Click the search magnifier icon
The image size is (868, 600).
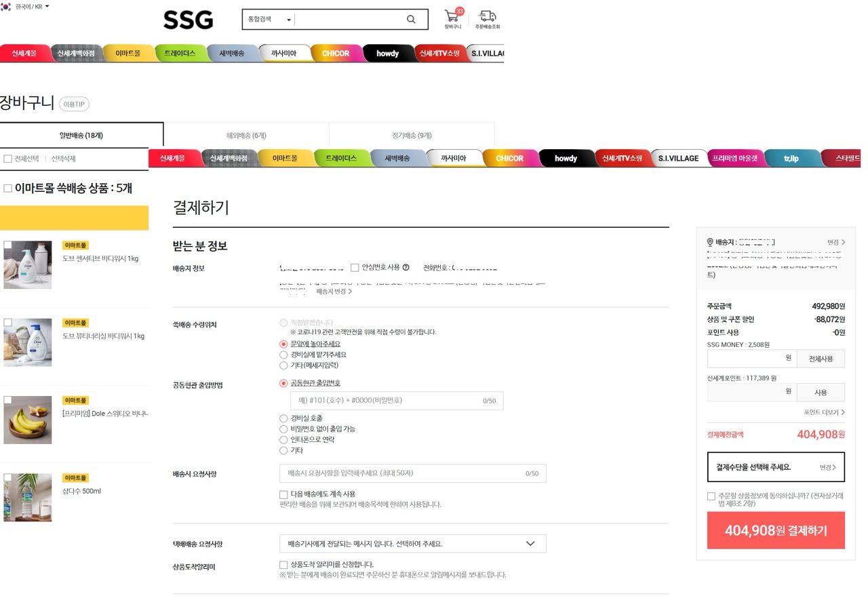[411, 20]
